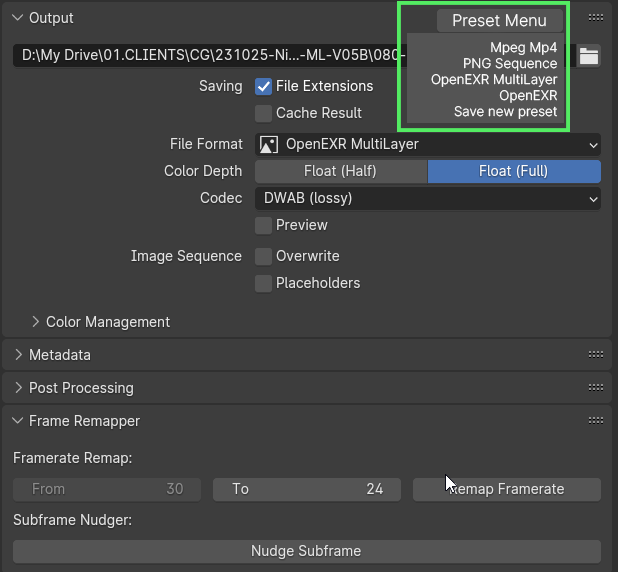Enable the Overwrite checkbox

tap(263, 256)
